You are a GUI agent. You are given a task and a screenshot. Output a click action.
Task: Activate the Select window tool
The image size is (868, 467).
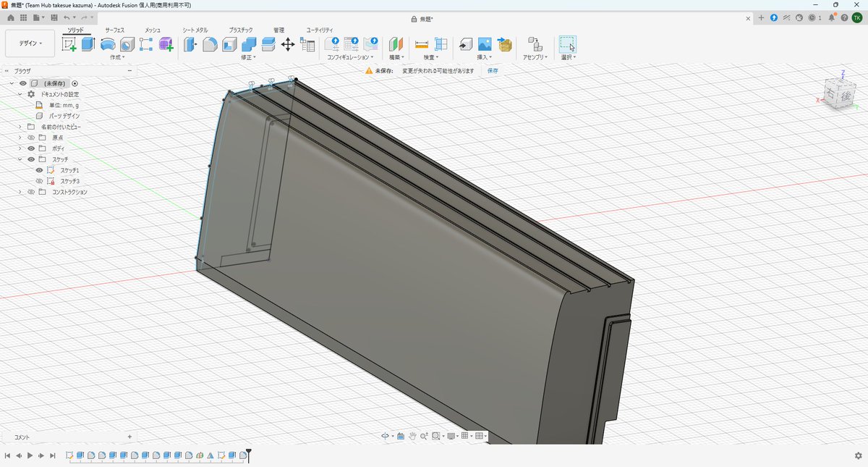569,44
